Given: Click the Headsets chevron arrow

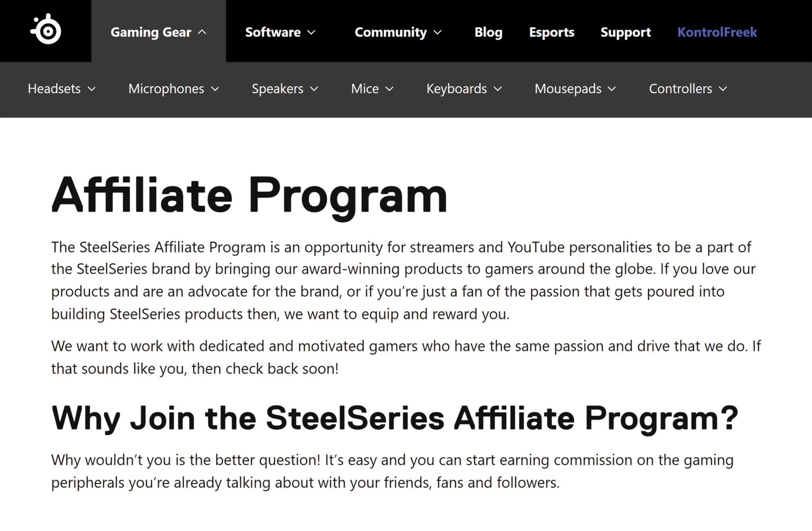Looking at the screenshot, I should (93, 89).
